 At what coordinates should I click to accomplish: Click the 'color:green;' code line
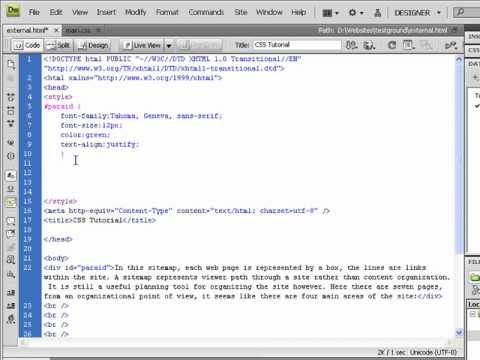(85, 135)
